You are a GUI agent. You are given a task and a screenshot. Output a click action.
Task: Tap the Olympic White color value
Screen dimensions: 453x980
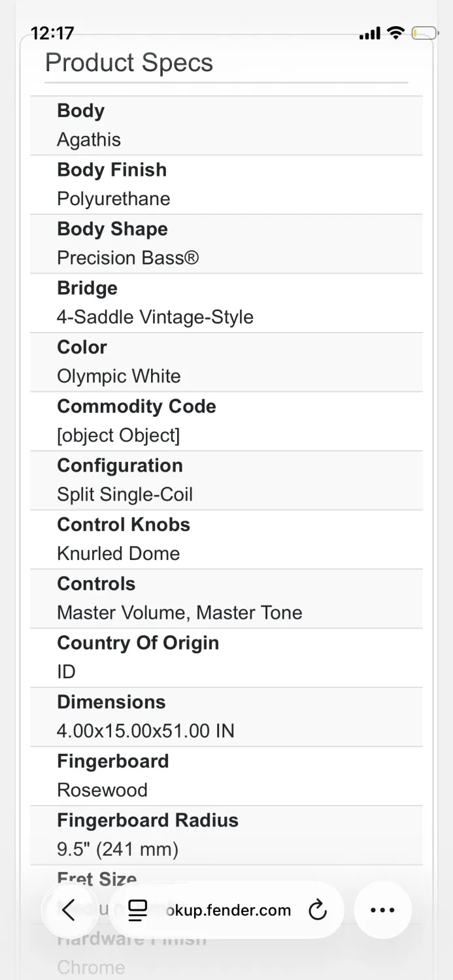[x=119, y=376]
